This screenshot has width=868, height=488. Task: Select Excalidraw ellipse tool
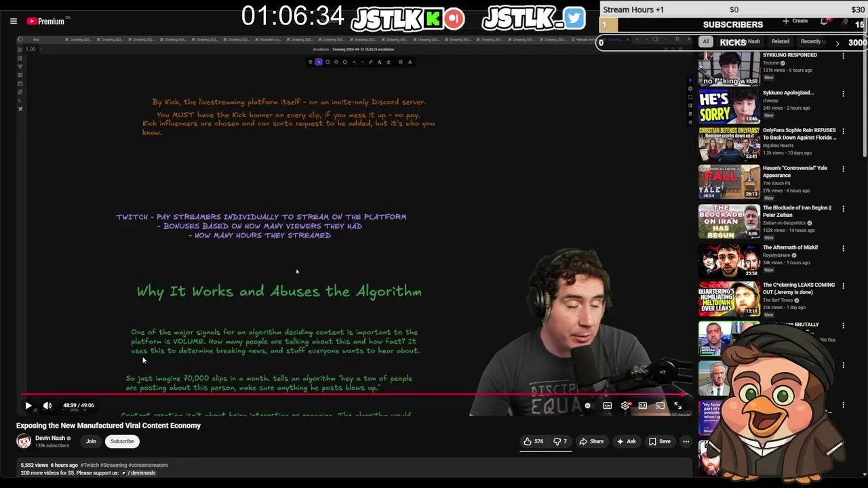click(344, 62)
